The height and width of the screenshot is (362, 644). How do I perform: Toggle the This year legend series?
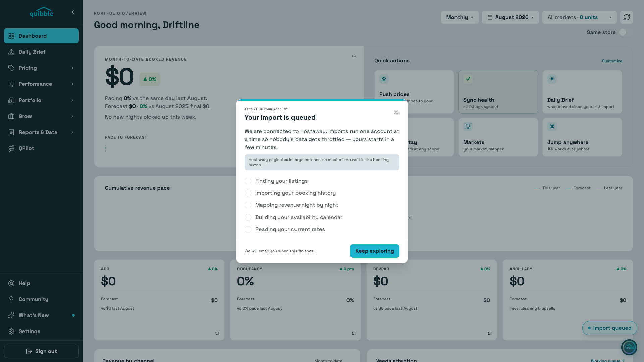pos(547,188)
